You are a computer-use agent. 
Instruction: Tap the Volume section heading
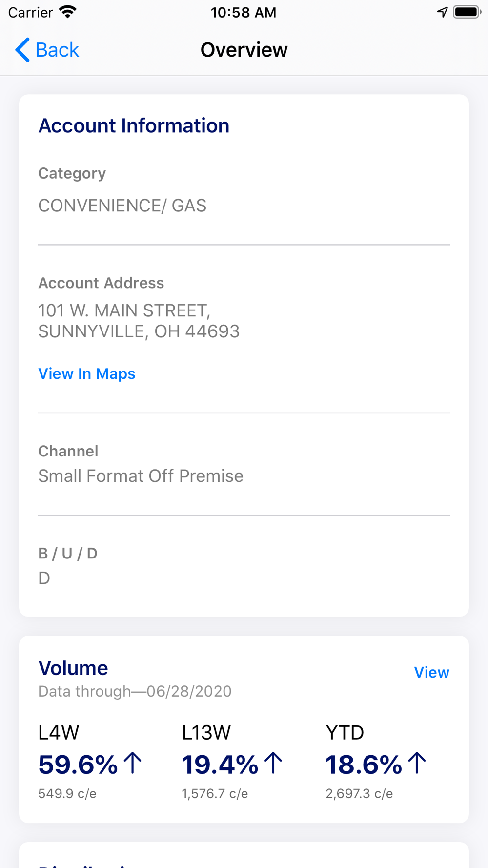(x=73, y=668)
